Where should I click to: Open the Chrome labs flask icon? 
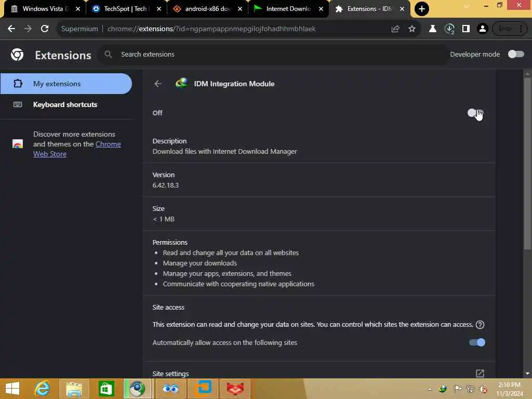pyautogui.click(x=433, y=29)
